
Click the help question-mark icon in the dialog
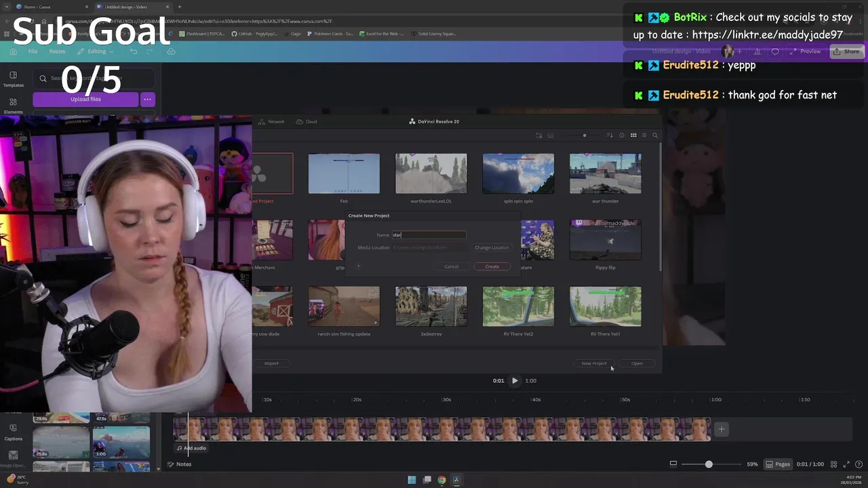click(x=358, y=266)
